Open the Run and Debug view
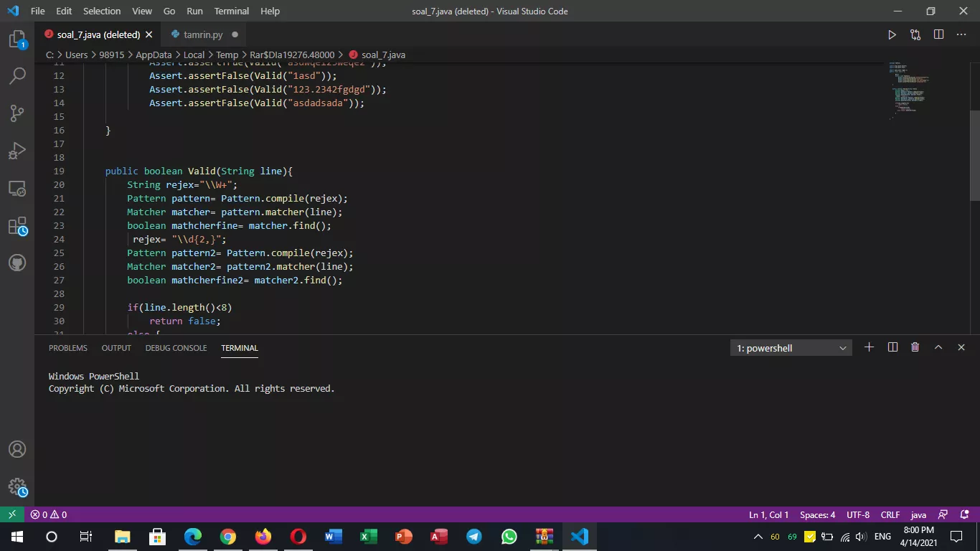980x551 pixels. (x=17, y=151)
